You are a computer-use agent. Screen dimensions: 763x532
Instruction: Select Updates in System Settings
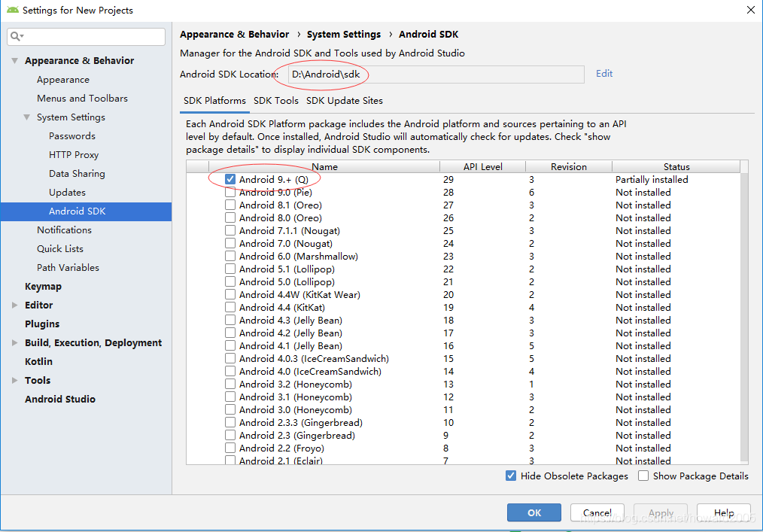(67, 193)
